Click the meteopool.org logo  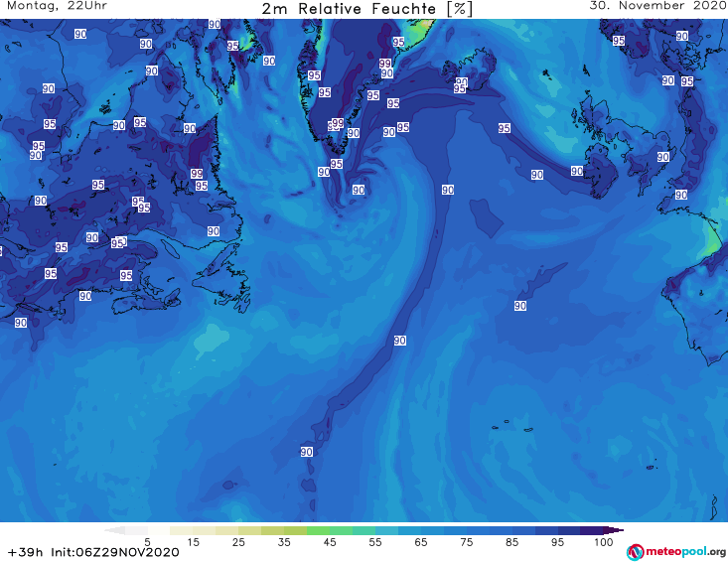676,552
